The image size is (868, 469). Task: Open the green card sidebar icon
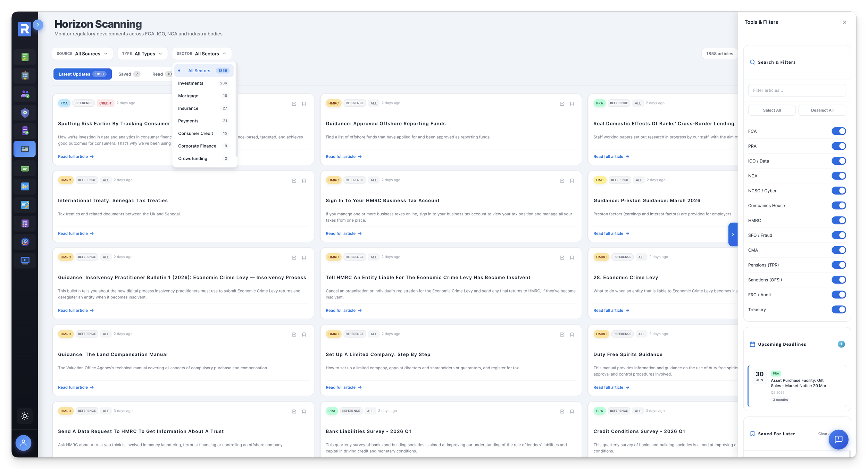tap(25, 168)
